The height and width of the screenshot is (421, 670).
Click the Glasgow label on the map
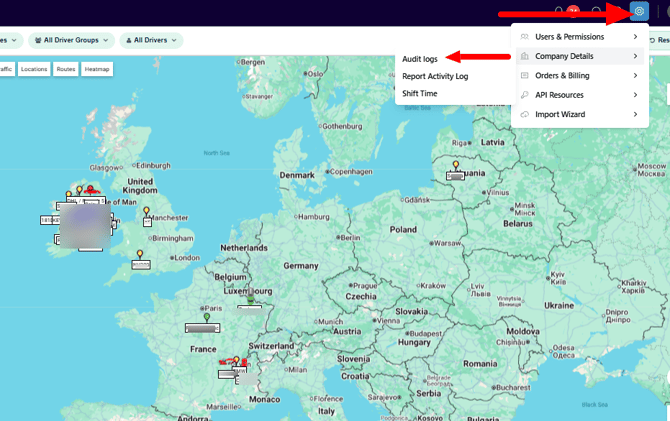(x=104, y=168)
